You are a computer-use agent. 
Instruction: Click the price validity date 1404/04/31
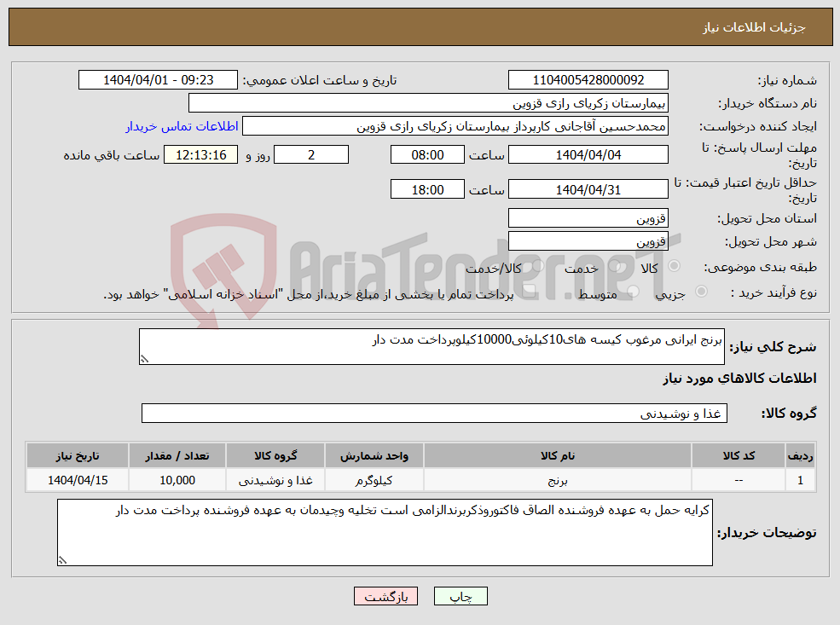(x=588, y=189)
